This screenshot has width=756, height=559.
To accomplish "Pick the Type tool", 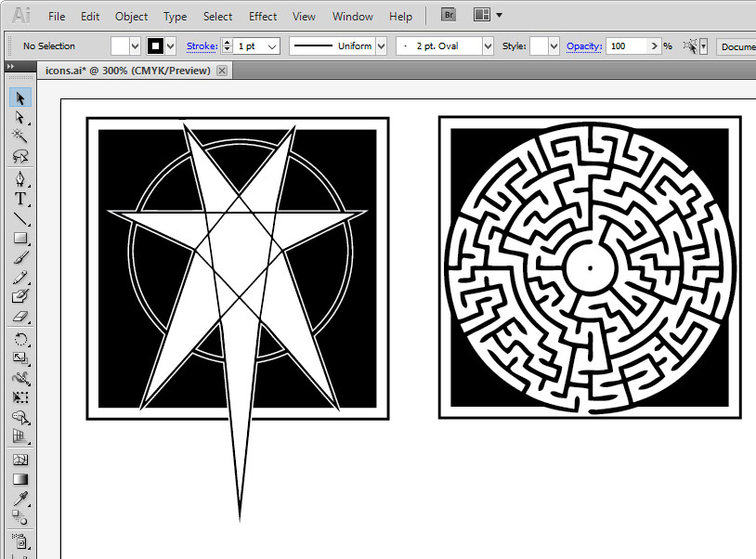I will (20, 199).
